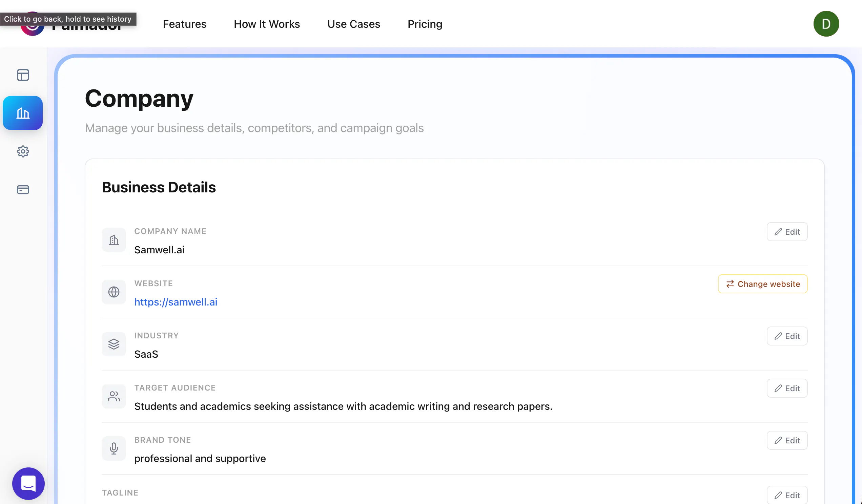Viewport: 862px width, 504px height.
Task: Click the SaaS industry value
Action: [x=146, y=354]
